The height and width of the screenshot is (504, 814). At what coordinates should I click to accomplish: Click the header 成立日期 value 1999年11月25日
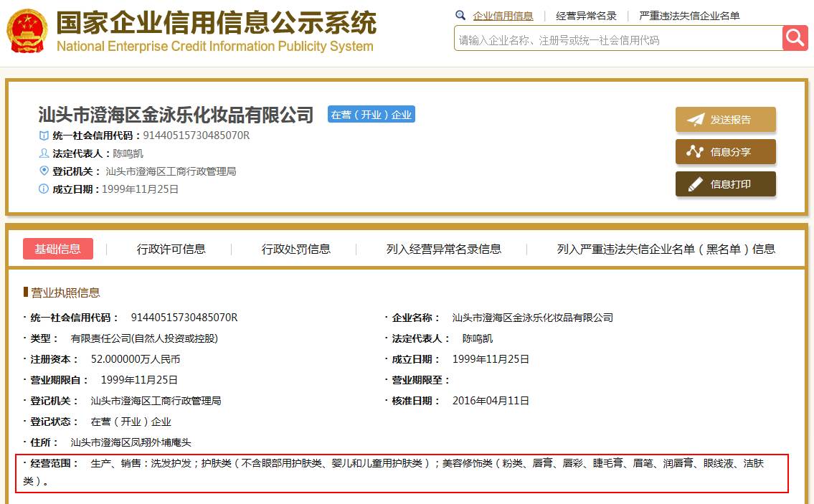click(140, 189)
